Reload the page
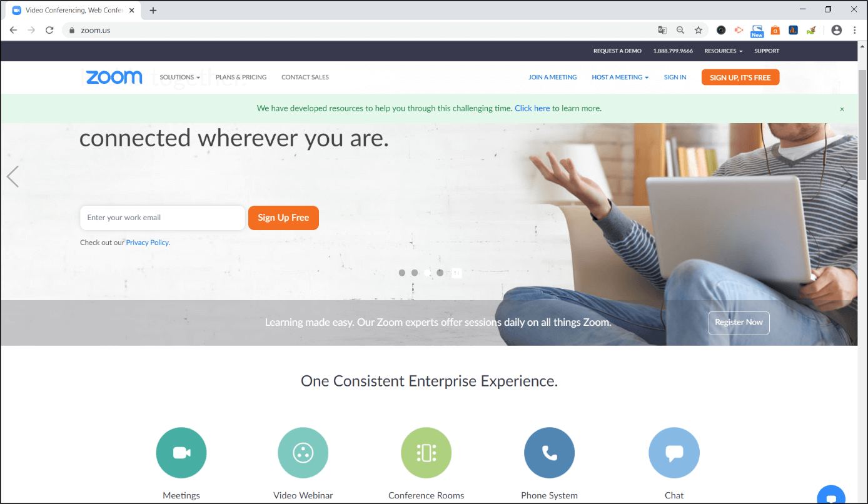The width and height of the screenshot is (868, 504). coord(49,30)
